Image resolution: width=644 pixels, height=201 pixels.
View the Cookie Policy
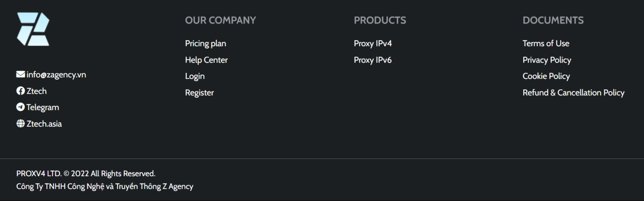(x=546, y=76)
